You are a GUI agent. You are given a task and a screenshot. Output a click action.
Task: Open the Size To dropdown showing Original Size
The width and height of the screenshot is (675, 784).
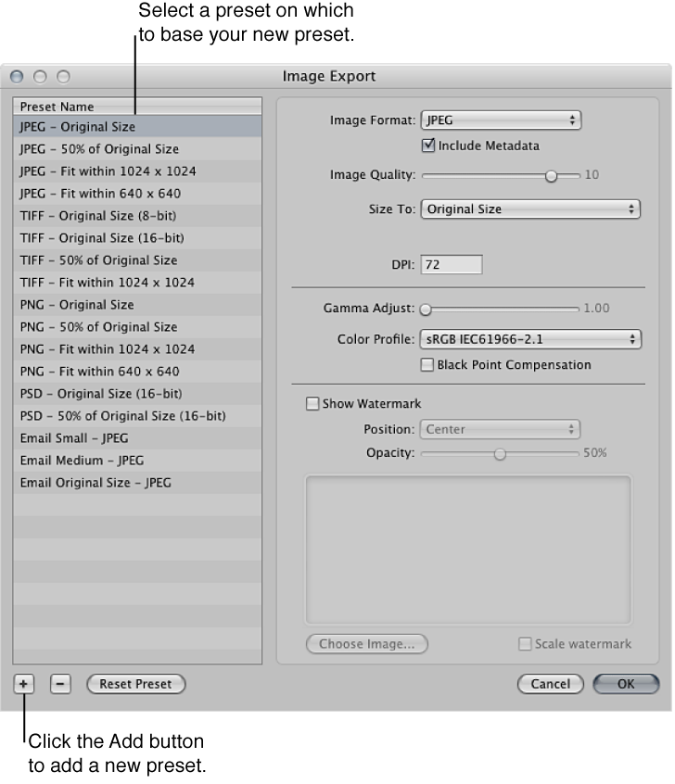tap(530, 209)
